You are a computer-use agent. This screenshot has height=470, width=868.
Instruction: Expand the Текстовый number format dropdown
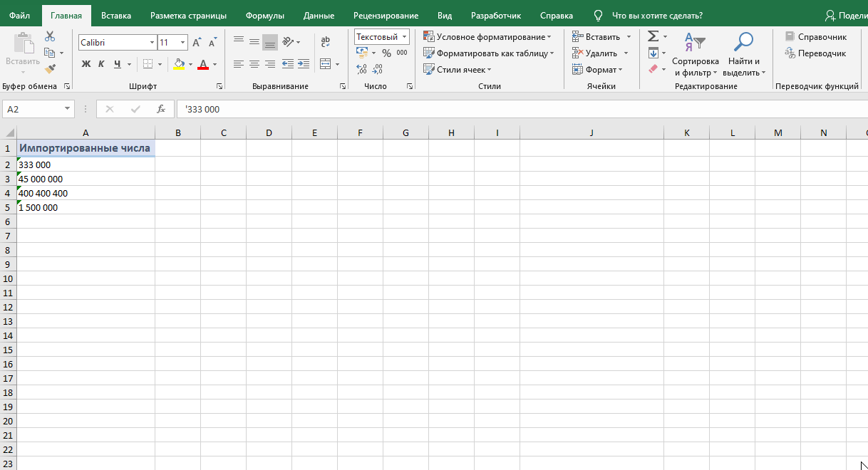pyautogui.click(x=404, y=37)
